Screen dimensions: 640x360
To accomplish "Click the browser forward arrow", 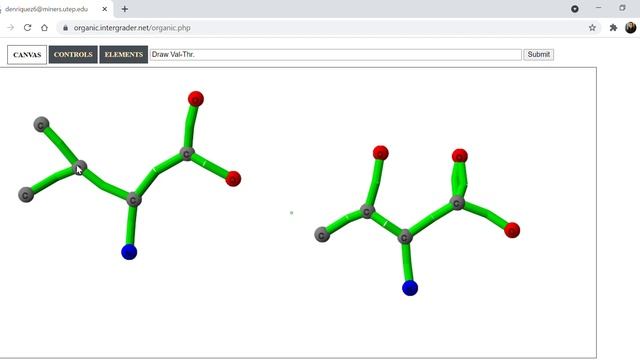I will pos(11,28).
